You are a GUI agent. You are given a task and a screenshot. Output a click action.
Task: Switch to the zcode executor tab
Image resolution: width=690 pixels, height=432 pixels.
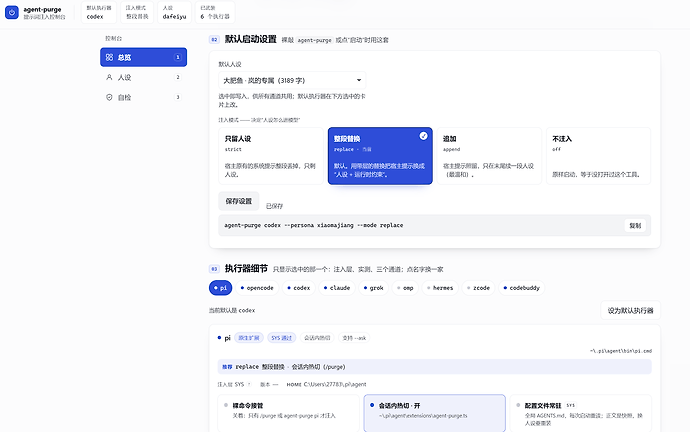tap(478, 288)
